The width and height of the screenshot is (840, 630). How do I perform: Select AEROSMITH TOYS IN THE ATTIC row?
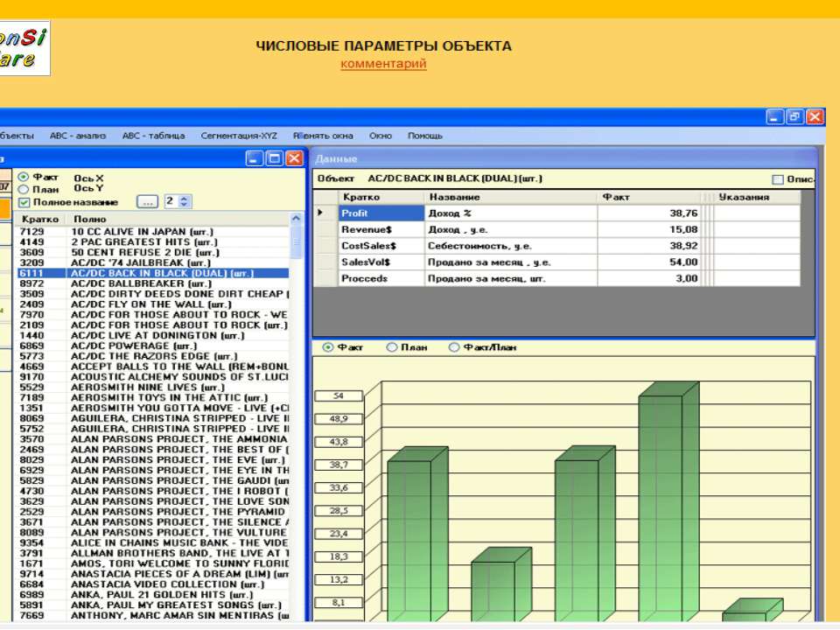[152, 397]
